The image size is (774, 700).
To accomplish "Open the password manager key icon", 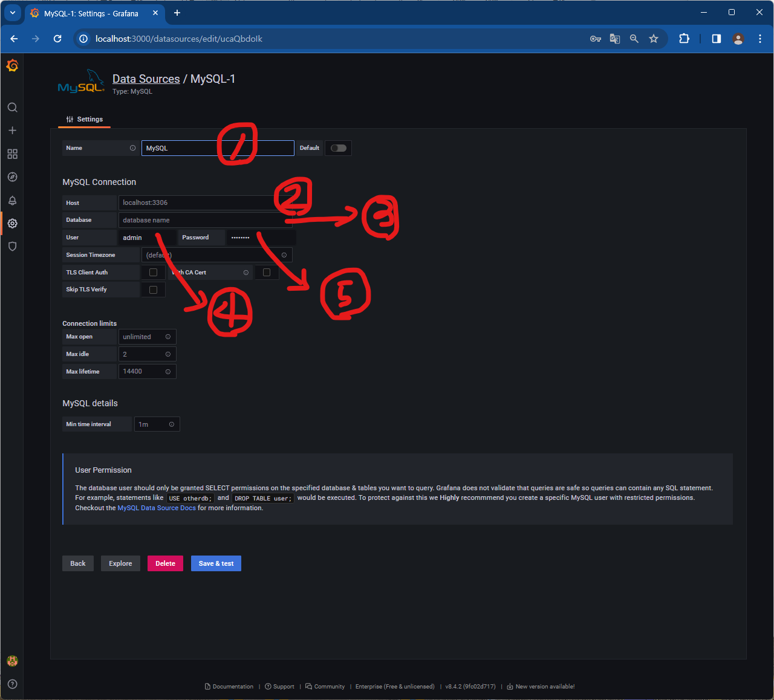I will coord(596,39).
